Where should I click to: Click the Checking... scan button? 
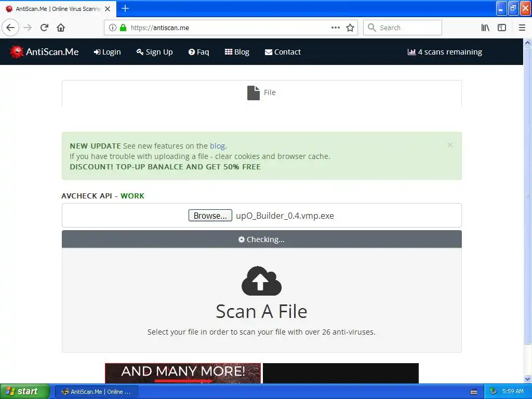coord(262,239)
